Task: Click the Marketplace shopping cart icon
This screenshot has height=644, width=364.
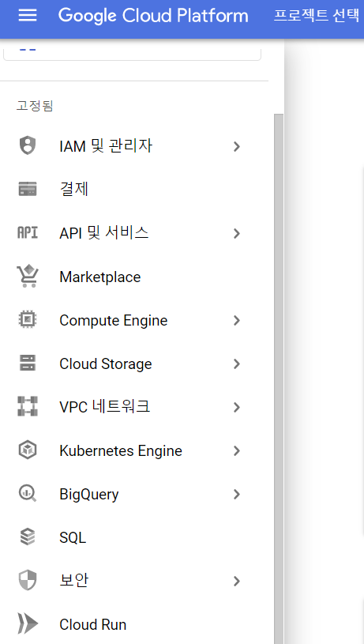Action: click(x=28, y=276)
